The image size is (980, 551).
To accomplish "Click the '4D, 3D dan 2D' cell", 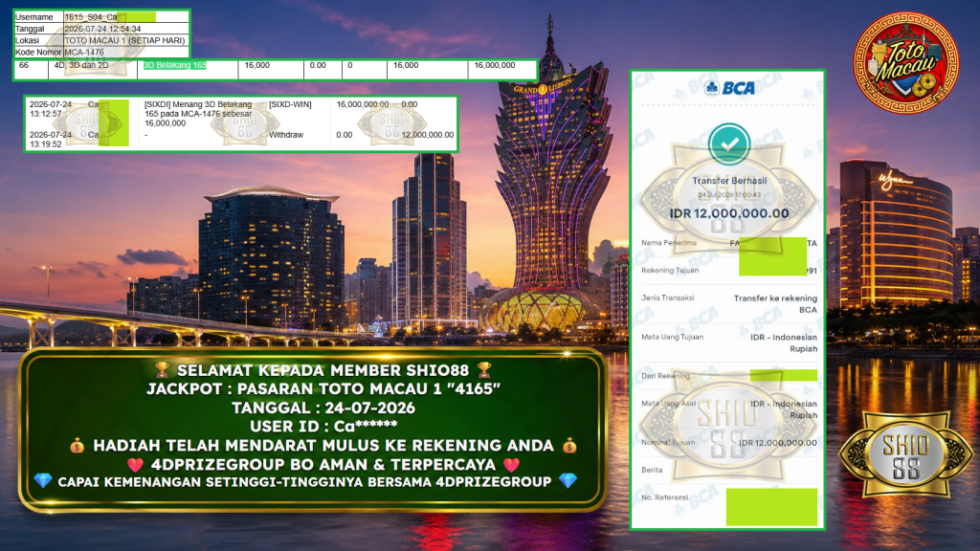I will tap(81, 65).
